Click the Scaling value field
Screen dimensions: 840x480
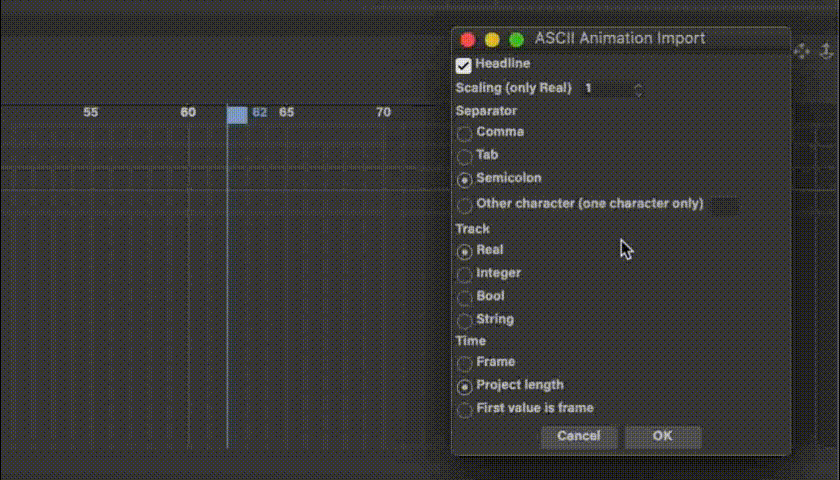click(x=608, y=89)
